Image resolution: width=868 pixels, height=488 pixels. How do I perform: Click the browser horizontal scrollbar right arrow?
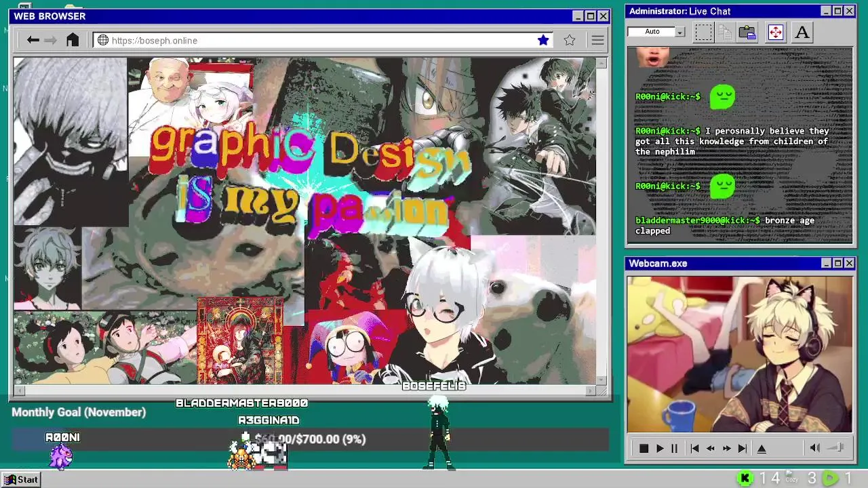tap(591, 390)
